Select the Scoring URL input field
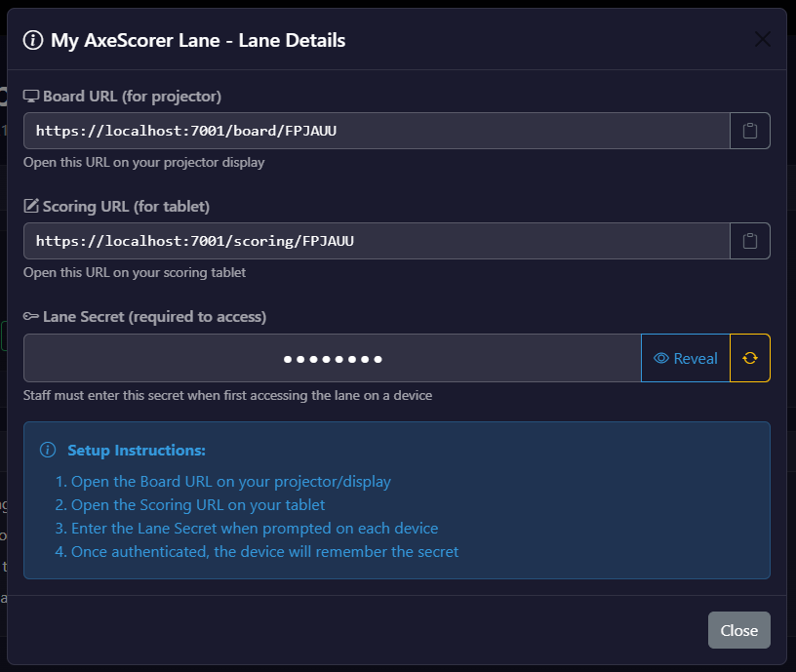This screenshot has height=672, width=796. [376, 241]
